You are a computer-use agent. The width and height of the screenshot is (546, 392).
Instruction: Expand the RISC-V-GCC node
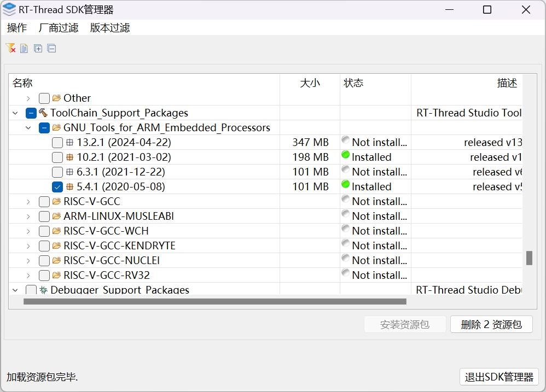(x=28, y=202)
